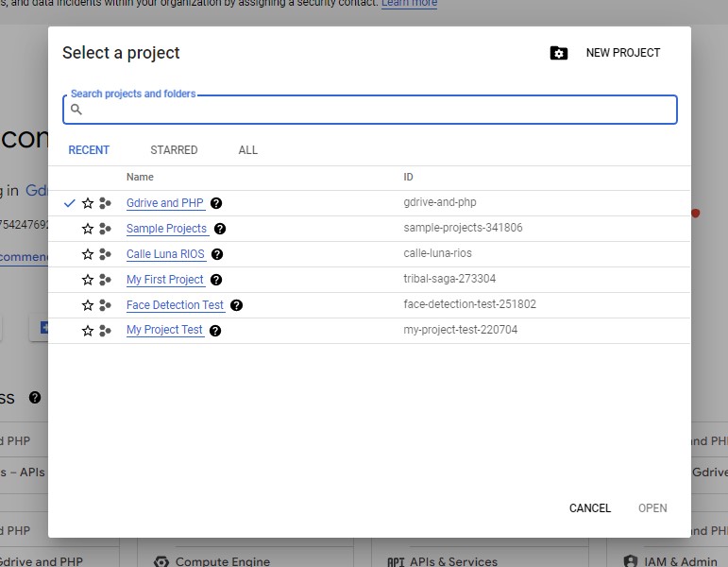Click the manage resources folder-gear icon
This screenshot has height=567, width=728.
coord(559,53)
